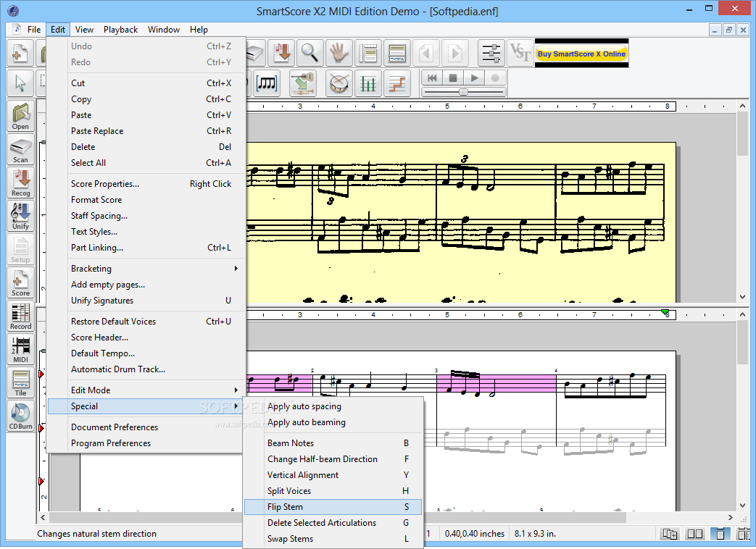Click the green bars toolbar icon
756x549 pixels.
pos(368,83)
